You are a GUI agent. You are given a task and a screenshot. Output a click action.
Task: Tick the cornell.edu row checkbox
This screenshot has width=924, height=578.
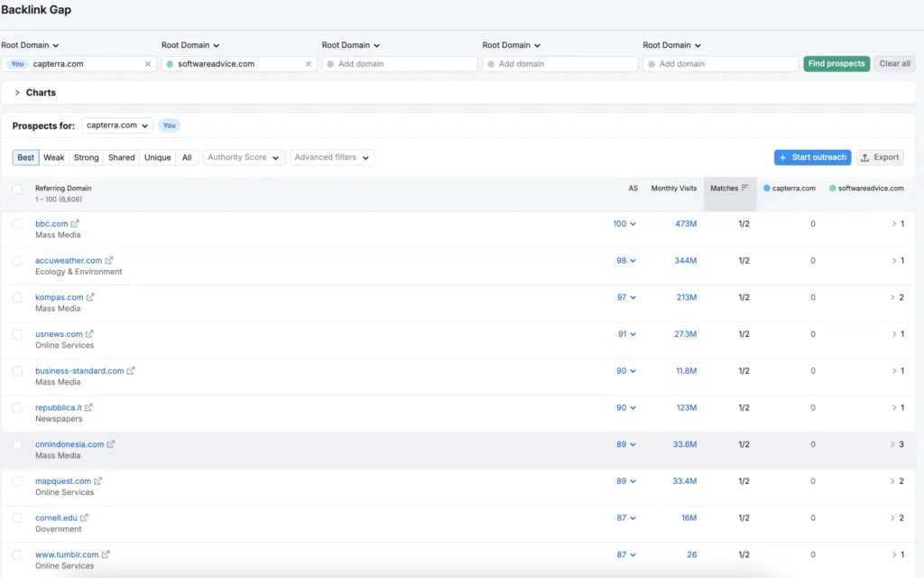[x=17, y=517]
